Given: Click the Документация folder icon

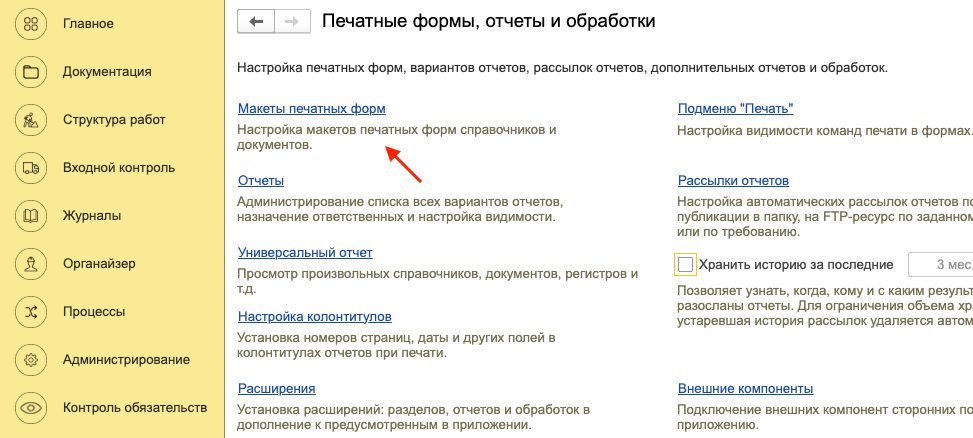Looking at the screenshot, I should (31, 71).
